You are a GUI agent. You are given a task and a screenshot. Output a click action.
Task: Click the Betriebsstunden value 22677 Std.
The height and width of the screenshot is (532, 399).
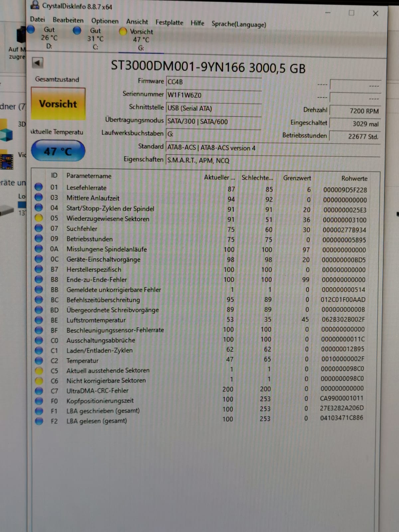(355, 136)
